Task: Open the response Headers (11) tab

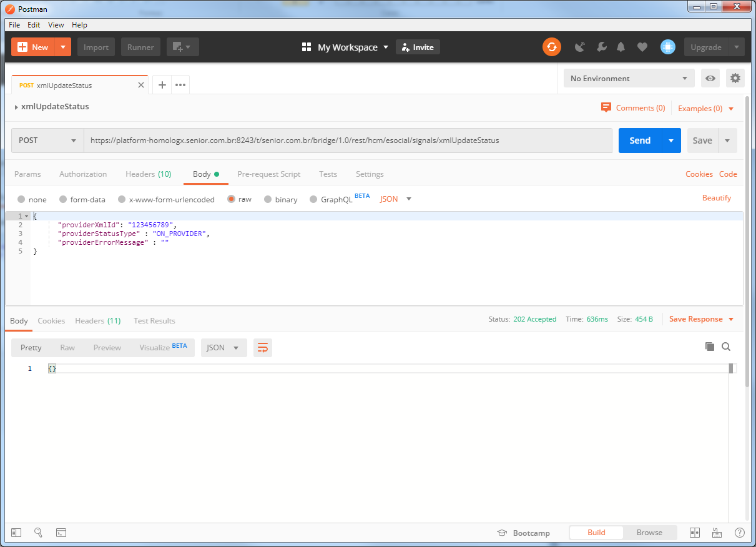Action: pyautogui.click(x=98, y=321)
